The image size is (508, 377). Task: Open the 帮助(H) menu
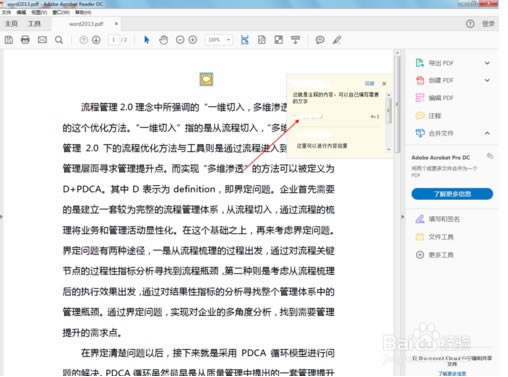coord(83,12)
